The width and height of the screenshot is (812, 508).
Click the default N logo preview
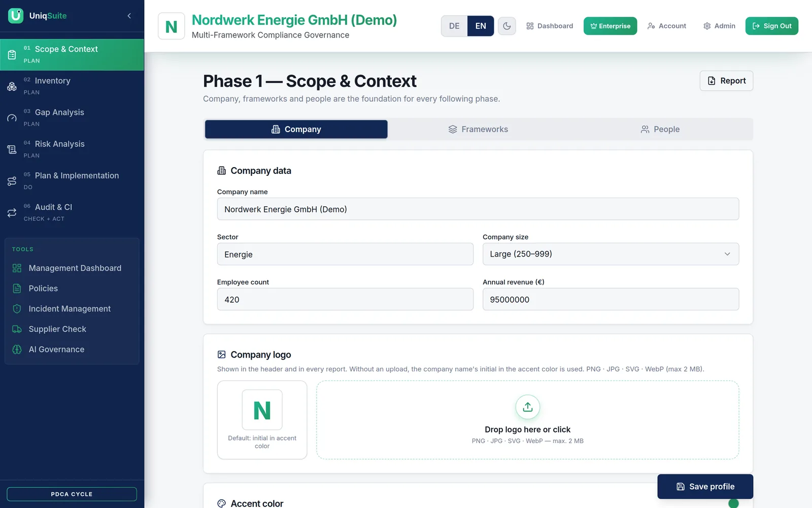pos(262,410)
